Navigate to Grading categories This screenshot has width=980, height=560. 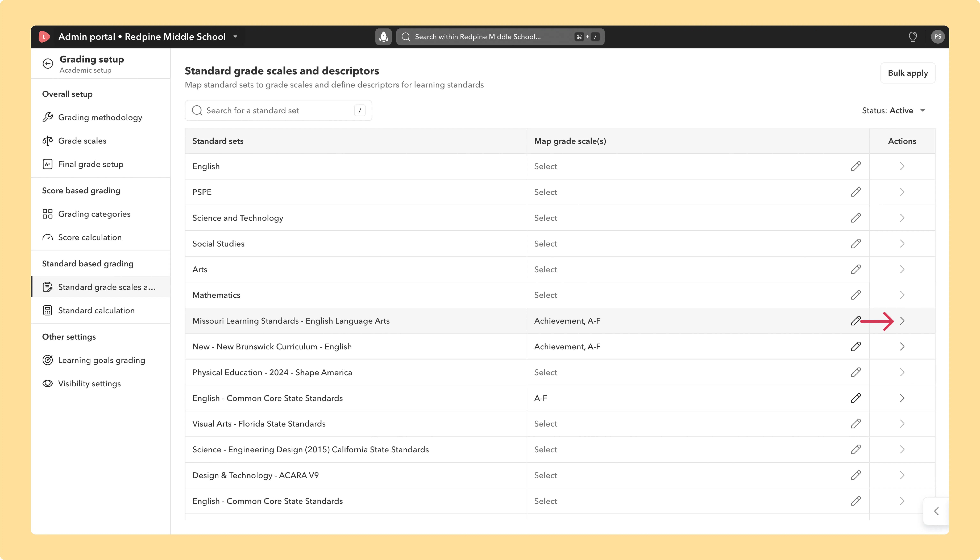(100, 214)
